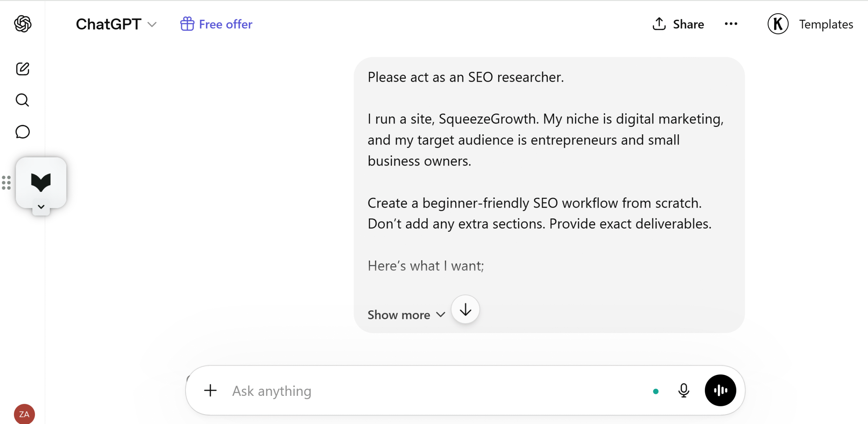Open the Templates button
Viewport: 868px width, 424px height.
coord(826,24)
